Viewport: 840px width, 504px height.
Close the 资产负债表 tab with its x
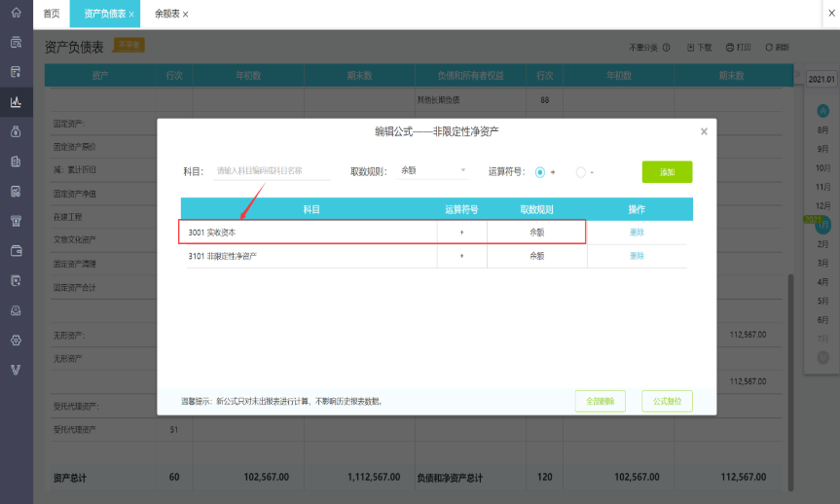131,15
